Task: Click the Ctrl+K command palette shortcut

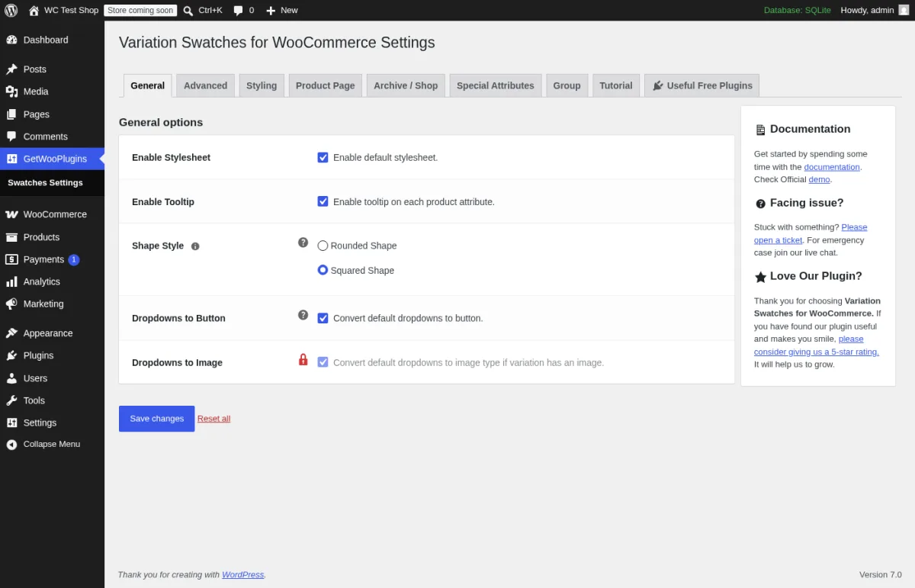Action: tap(210, 11)
